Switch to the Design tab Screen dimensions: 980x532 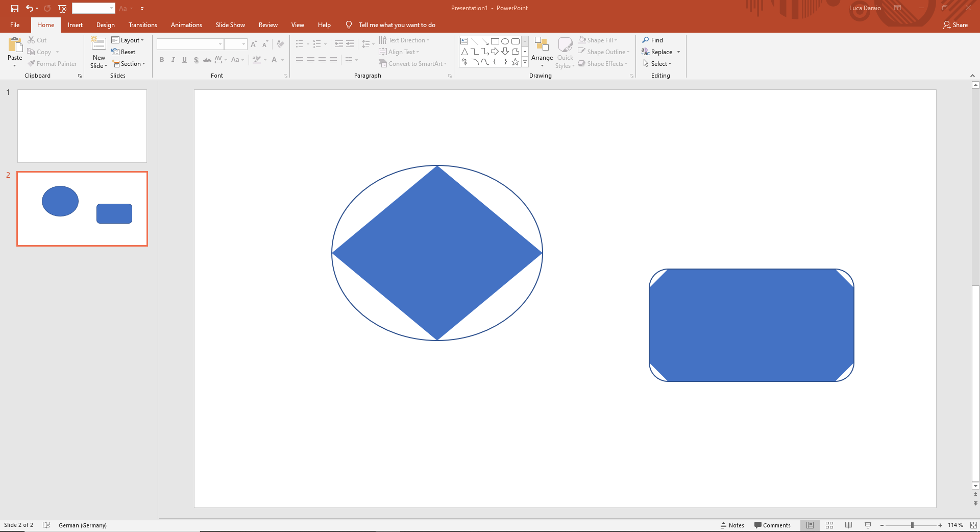[x=106, y=25]
